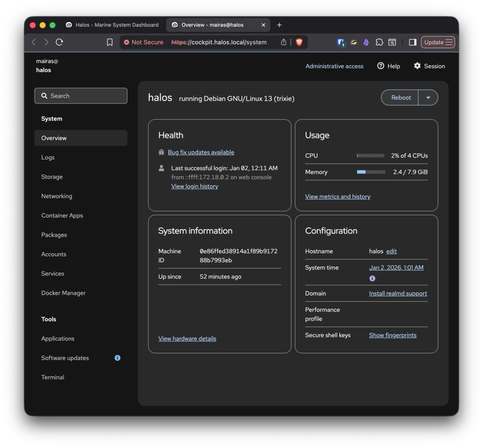
Task: Click Software updates info badge icon
Action: tap(118, 358)
